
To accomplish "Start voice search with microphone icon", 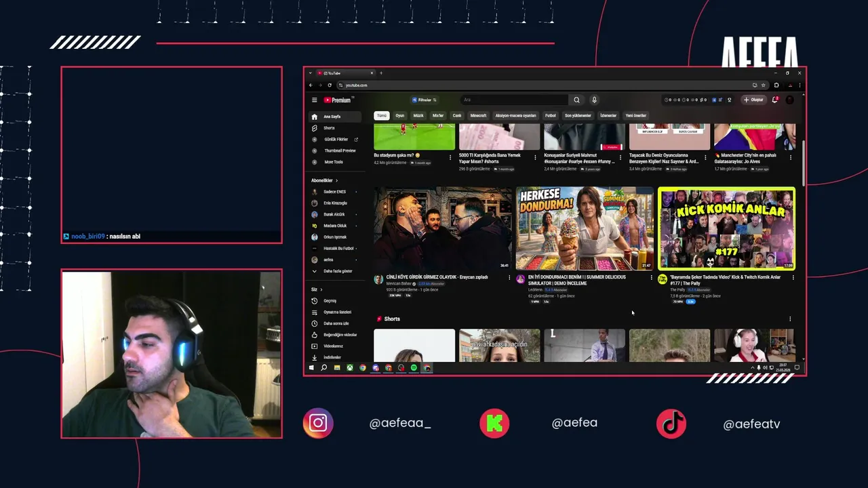I will pyautogui.click(x=594, y=100).
